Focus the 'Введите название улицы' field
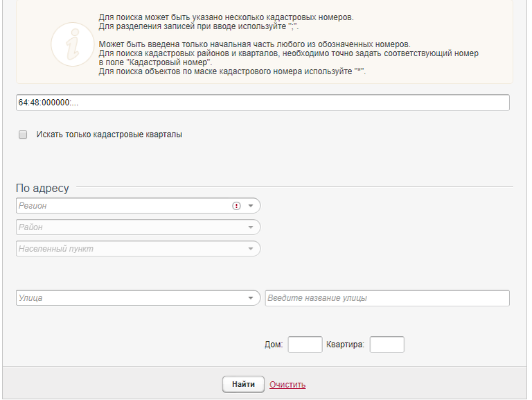Image resolution: width=532 pixels, height=400 pixels. (387, 298)
